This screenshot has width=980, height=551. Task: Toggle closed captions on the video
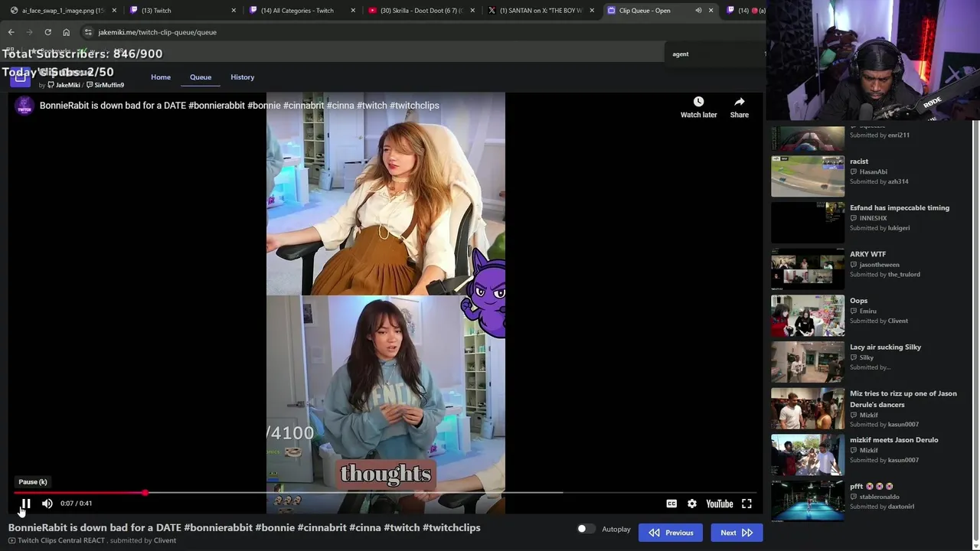click(x=671, y=504)
